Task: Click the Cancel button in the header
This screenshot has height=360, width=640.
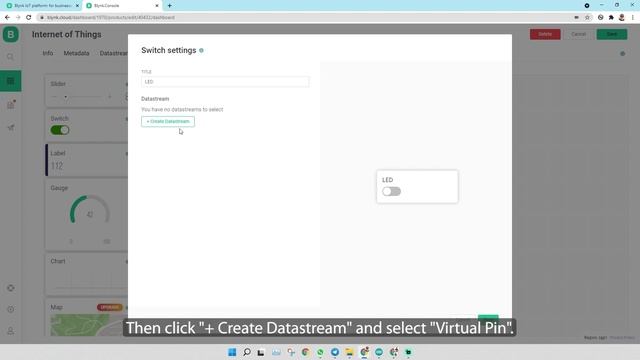Action: click(x=578, y=34)
